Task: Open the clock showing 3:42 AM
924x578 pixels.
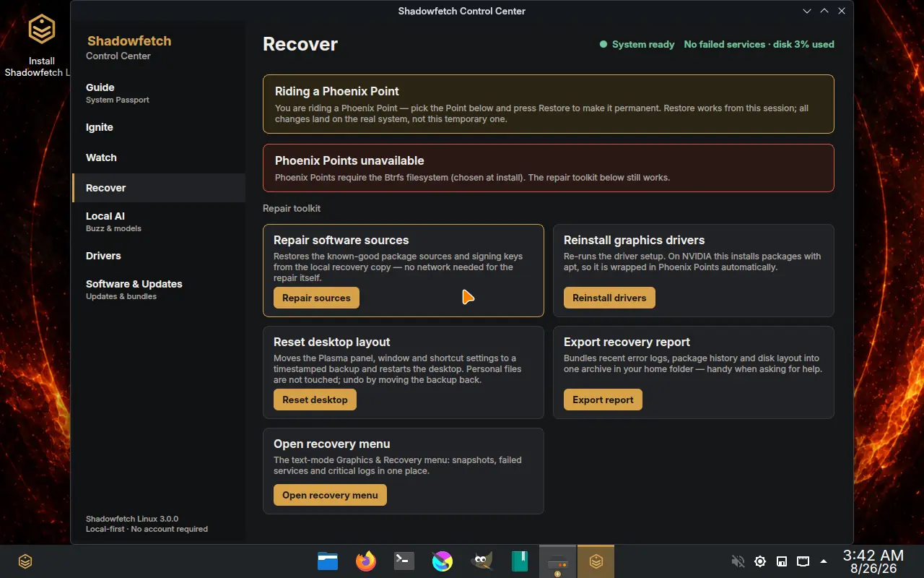Action: coord(873,561)
